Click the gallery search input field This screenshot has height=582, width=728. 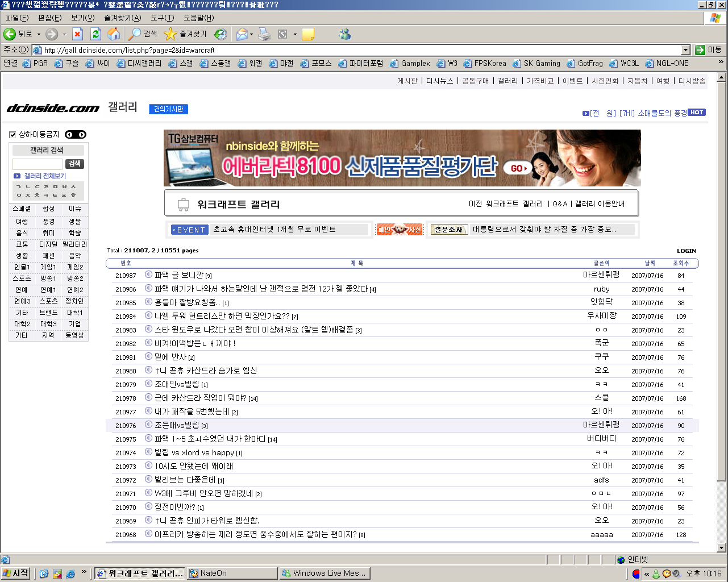click(x=38, y=164)
